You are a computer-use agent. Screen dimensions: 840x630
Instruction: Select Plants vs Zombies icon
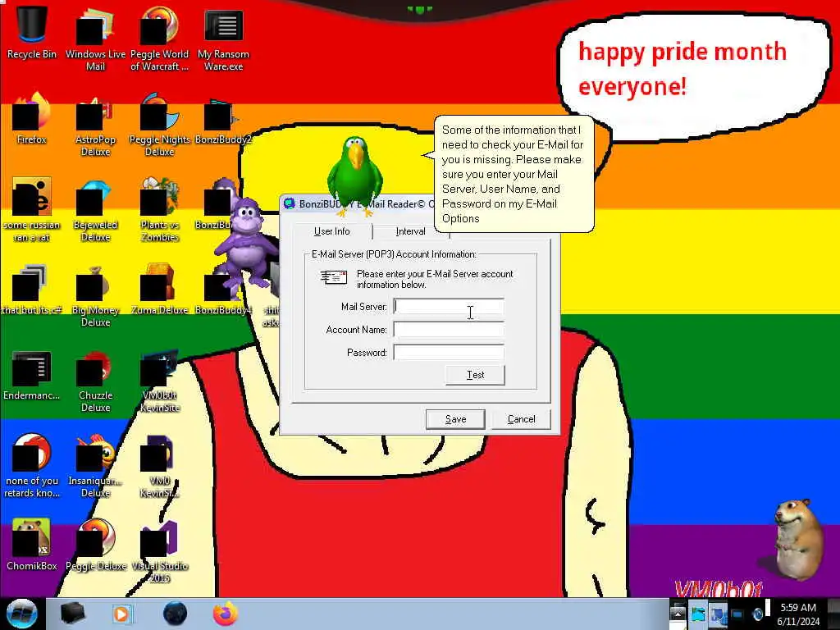coord(159,210)
